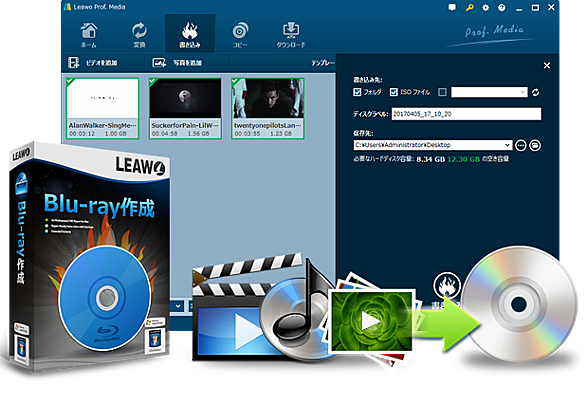Browse for save folder with ellipsis icon

pyautogui.click(x=520, y=145)
